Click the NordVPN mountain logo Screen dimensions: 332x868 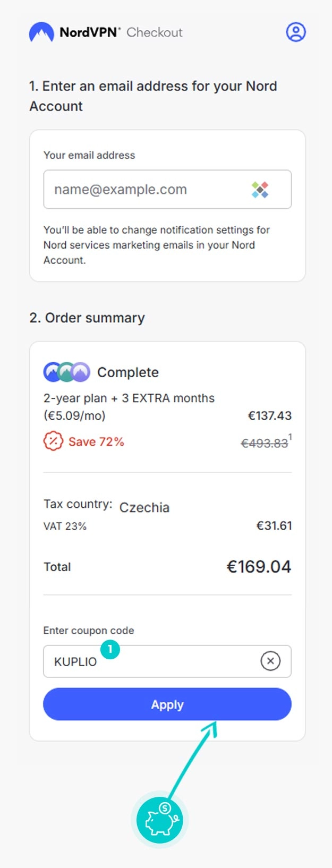[42, 32]
